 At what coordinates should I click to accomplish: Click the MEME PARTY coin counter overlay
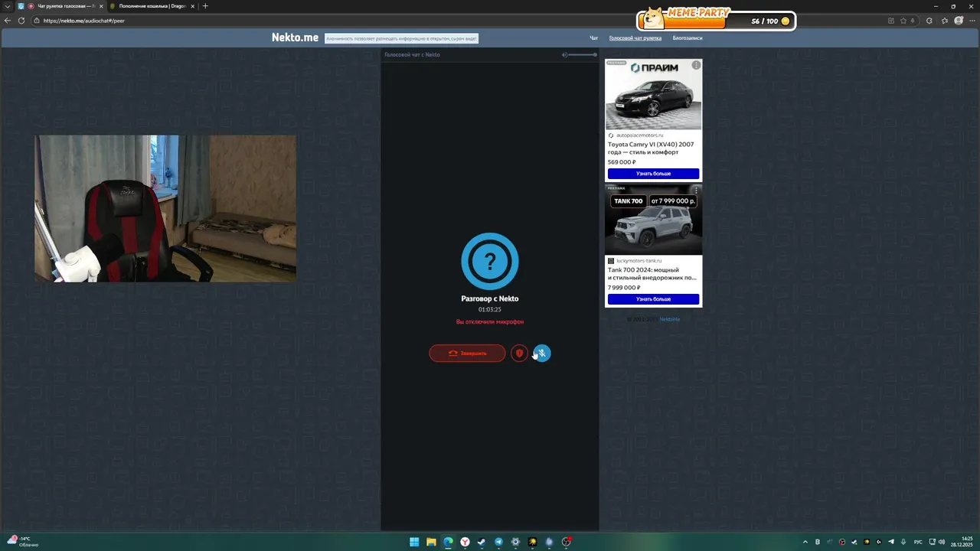(x=717, y=19)
